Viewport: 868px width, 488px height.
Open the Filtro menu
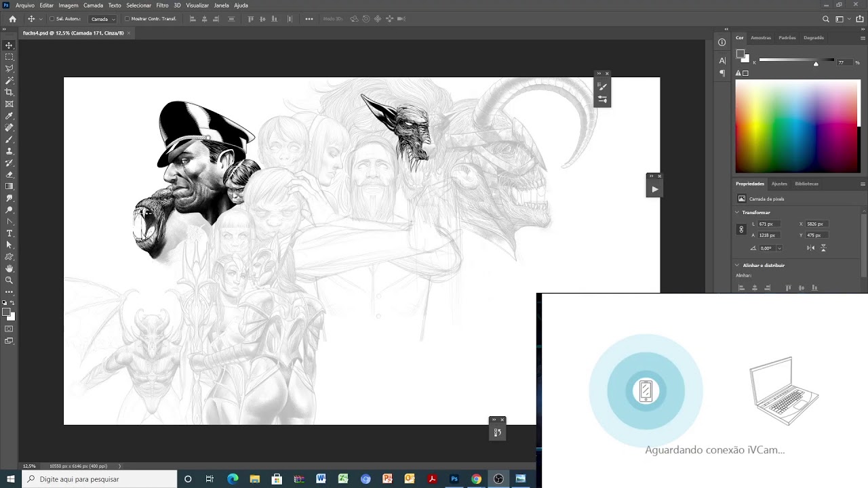tap(163, 5)
